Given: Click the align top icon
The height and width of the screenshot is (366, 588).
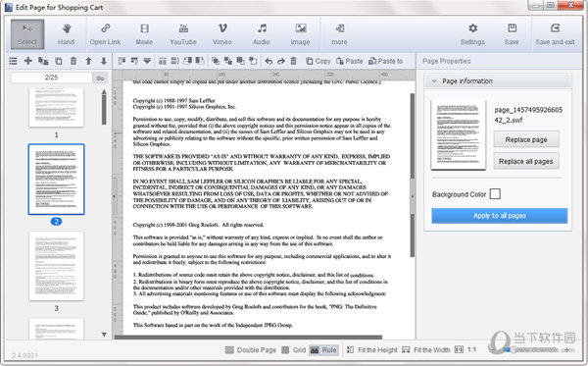Looking at the screenshot, I should 134,61.
